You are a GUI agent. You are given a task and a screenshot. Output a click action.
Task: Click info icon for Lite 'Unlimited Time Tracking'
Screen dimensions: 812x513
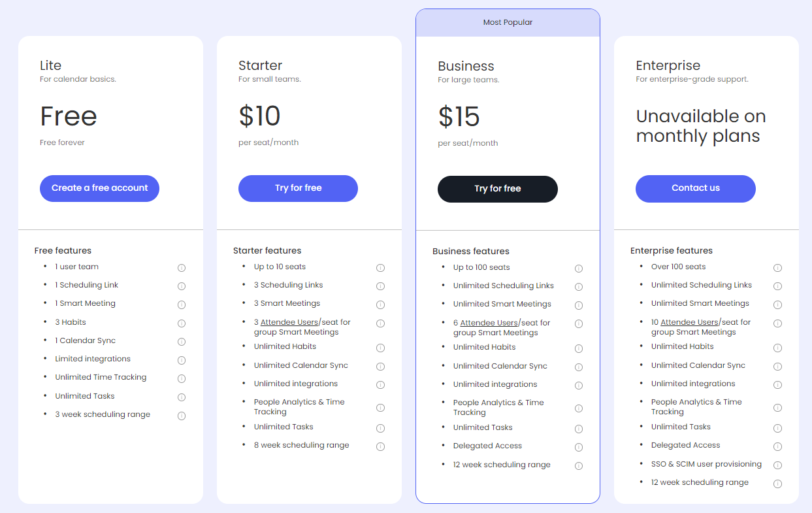pyautogui.click(x=182, y=378)
